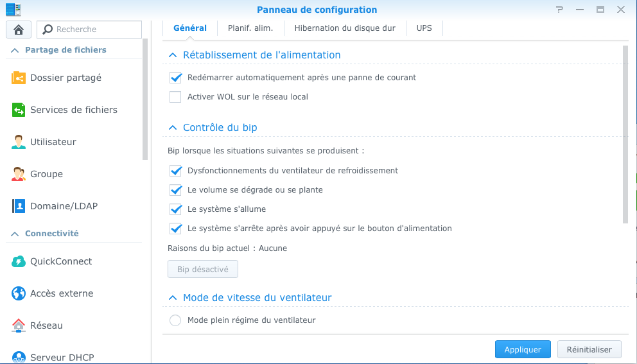The width and height of the screenshot is (637, 364).
Task: Collapse Rétablissement de l'alimentation section
Action: click(172, 55)
